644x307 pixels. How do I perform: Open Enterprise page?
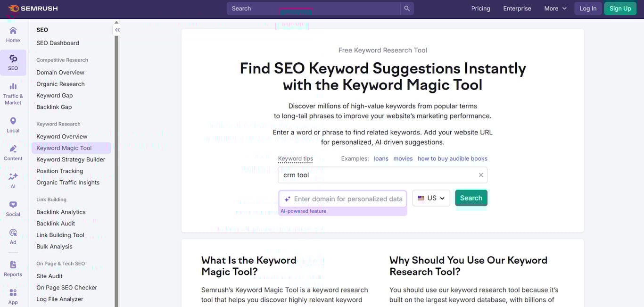coord(517,8)
